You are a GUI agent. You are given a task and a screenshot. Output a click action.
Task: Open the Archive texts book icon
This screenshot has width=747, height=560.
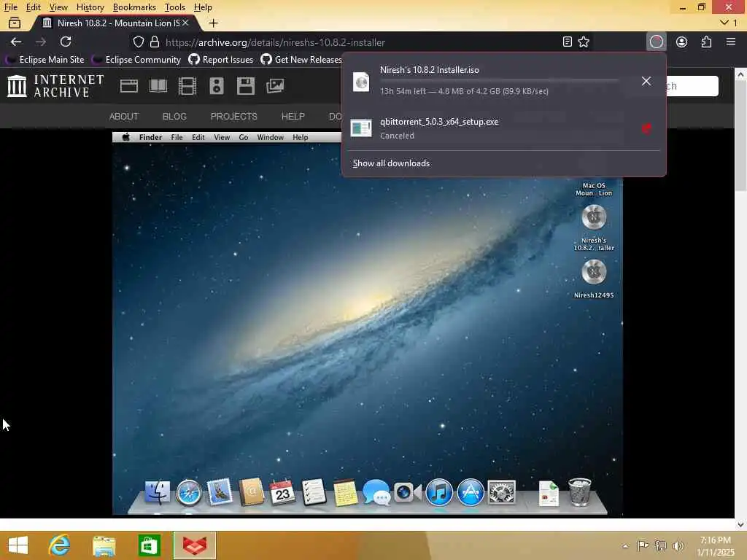[158, 86]
